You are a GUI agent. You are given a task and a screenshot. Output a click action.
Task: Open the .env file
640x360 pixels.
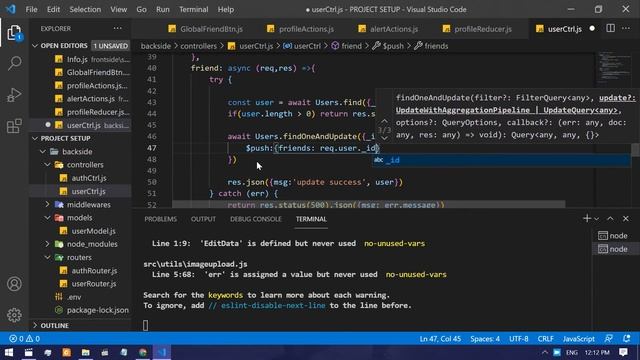74,297
